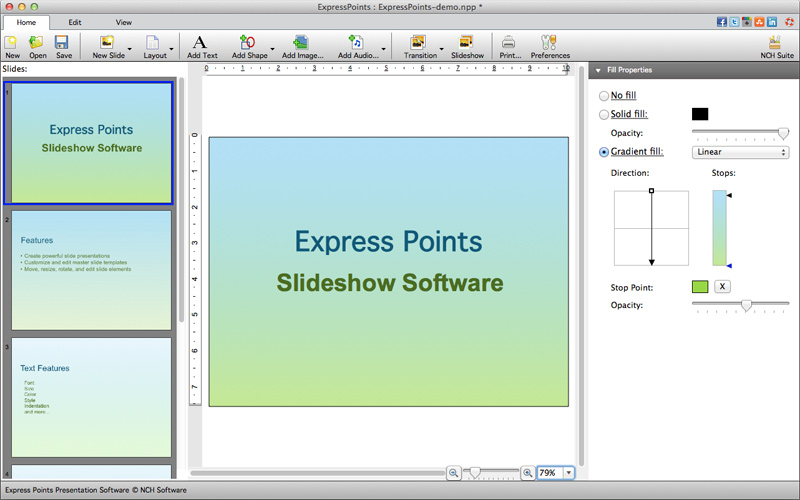Add Shape to the slide
This screenshot has height=500, width=800.
(x=249, y=46)
